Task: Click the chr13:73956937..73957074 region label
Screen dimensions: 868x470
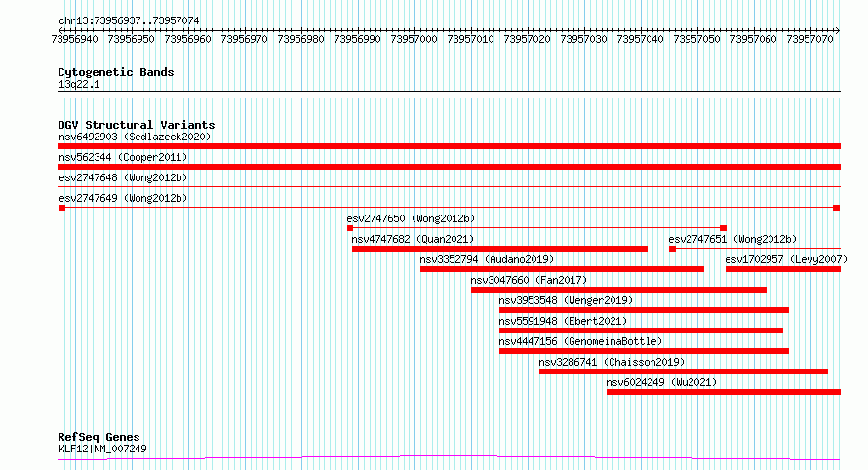Action: pyautogui.click(x=129, y=20)
